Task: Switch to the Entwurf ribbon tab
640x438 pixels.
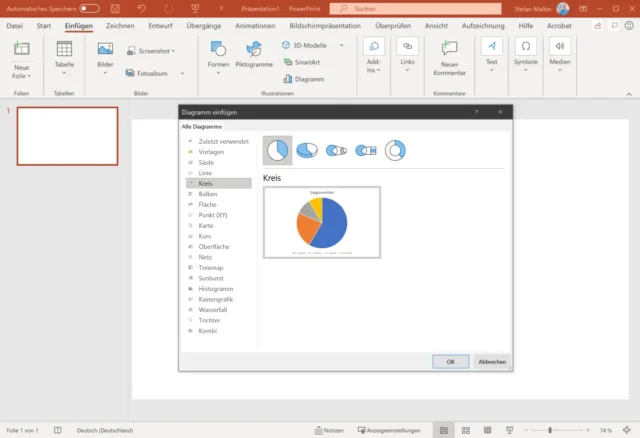Action: 159,26
